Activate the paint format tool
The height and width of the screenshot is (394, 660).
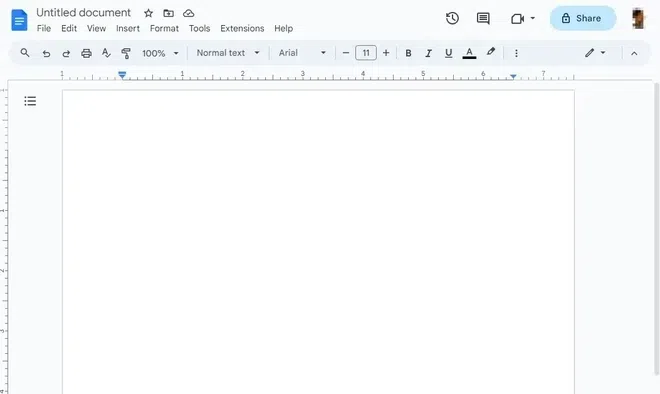click(x=125, y=53)
